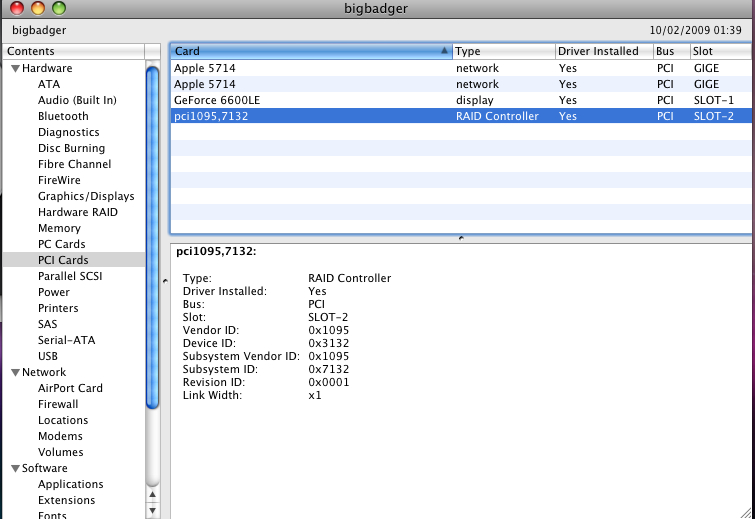Collapse the Hardware section triangle
The height and width of the screenshot is (519, 755).
(15, 69)
